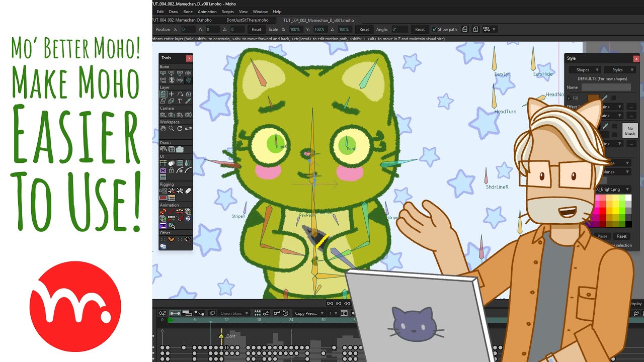The height and width of the screenshot is (362, 644).
Task: Switch timeline to Motion Graph view
Action: [x=199, y=313]
